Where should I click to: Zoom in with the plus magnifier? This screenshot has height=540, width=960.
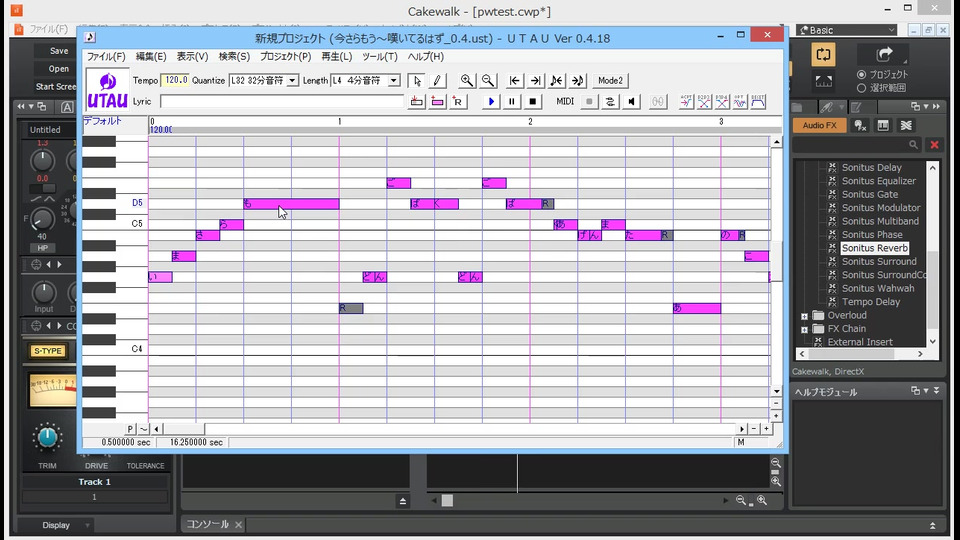pos(467,80)
